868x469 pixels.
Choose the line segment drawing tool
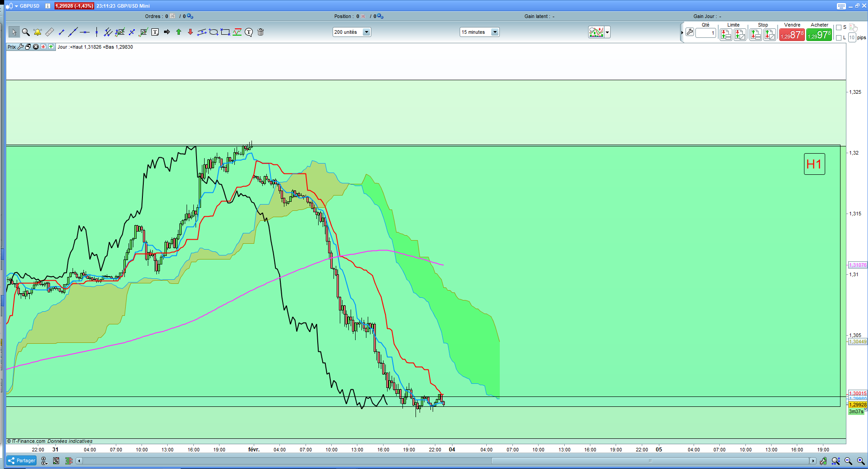click(61, 32)
